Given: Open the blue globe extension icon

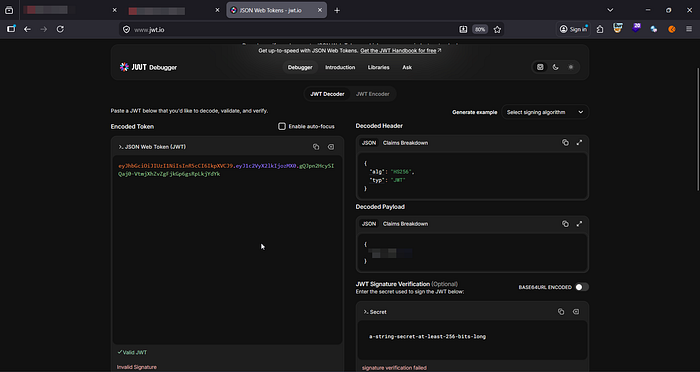Looking at the screenshot, I should [654, 29].
